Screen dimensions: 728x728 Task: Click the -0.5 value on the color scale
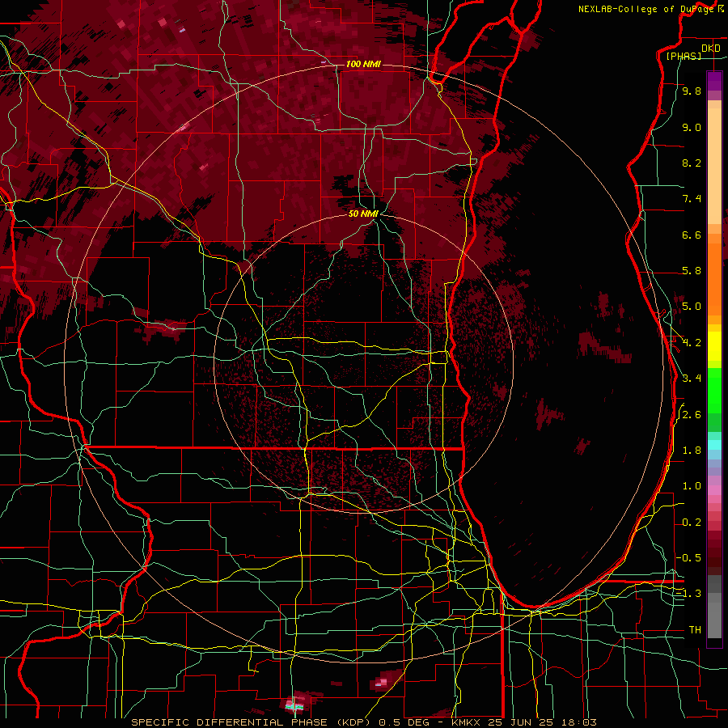point(690,558)
